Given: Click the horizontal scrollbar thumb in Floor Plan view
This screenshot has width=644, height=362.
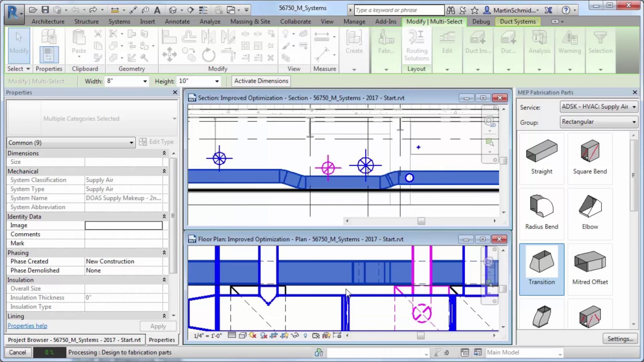Looking at the screenshot, I should tap(421, 335).
